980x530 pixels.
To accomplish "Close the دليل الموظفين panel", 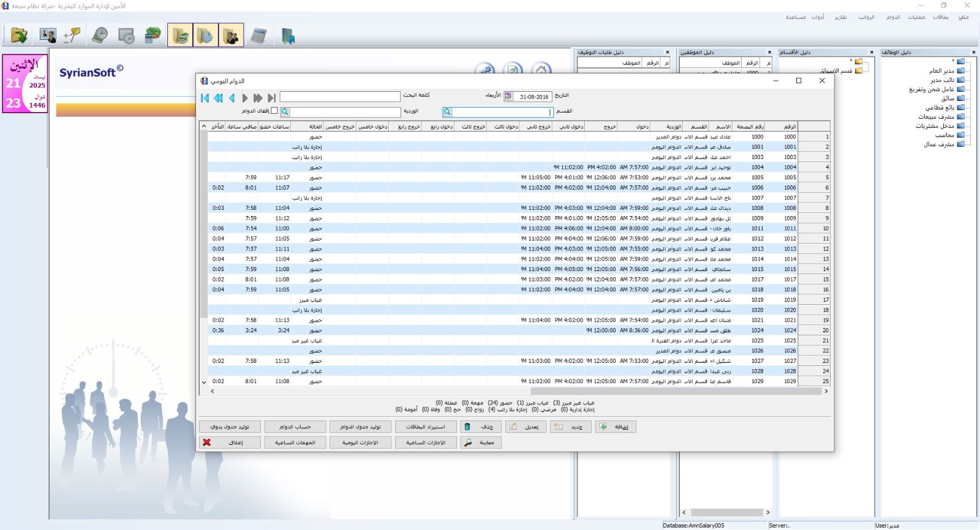I will 769,53.
